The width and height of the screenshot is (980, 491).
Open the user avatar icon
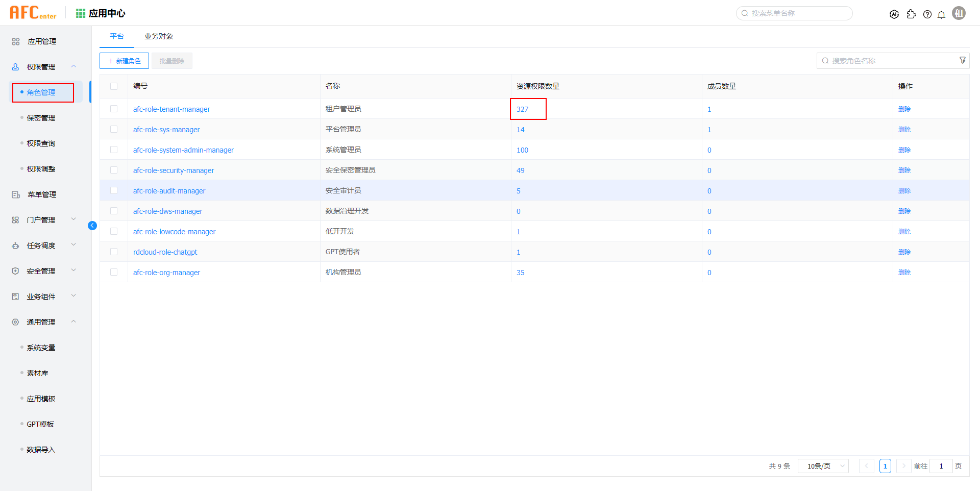pos(959,13)
